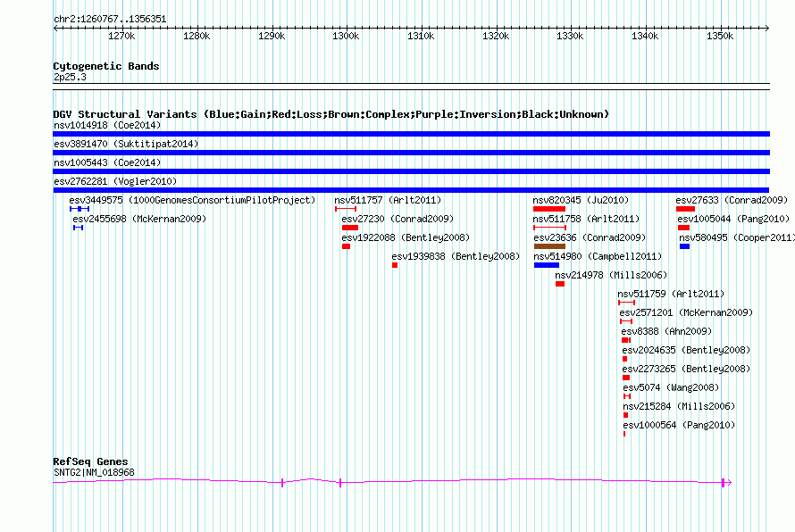Image resolution: width=795 pixels, height=532 pixels.
Task: Click the brown complex bar under esv23636
Action: (549, 246)
